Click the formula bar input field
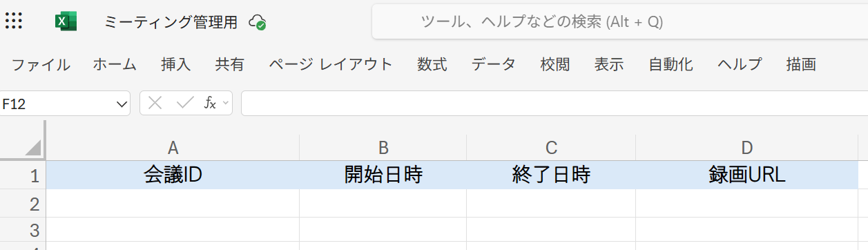 (x=554, y=104)
